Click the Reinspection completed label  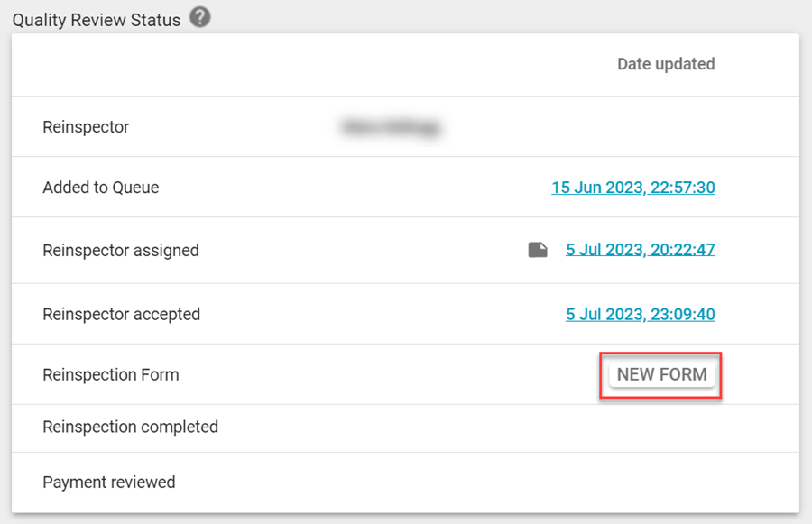point(130,427)
